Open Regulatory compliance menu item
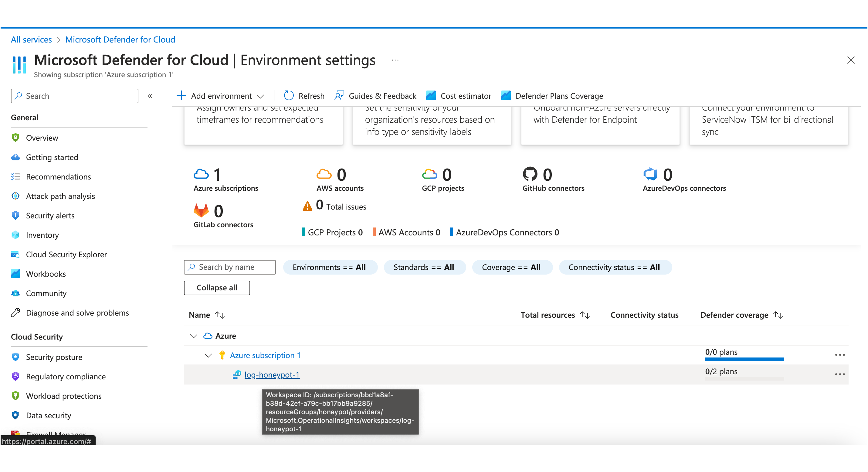This screenshot has height=472, width=868. click(66, 377)
